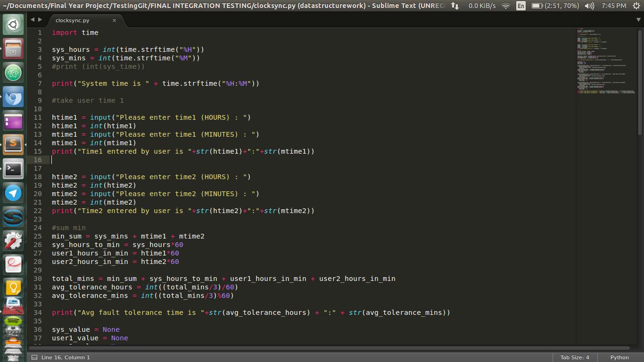This screenshot has width=644, height=362.
Task: Click the 'Please enter time2 (HOURS)' line
Action: [x=151, y=177]
